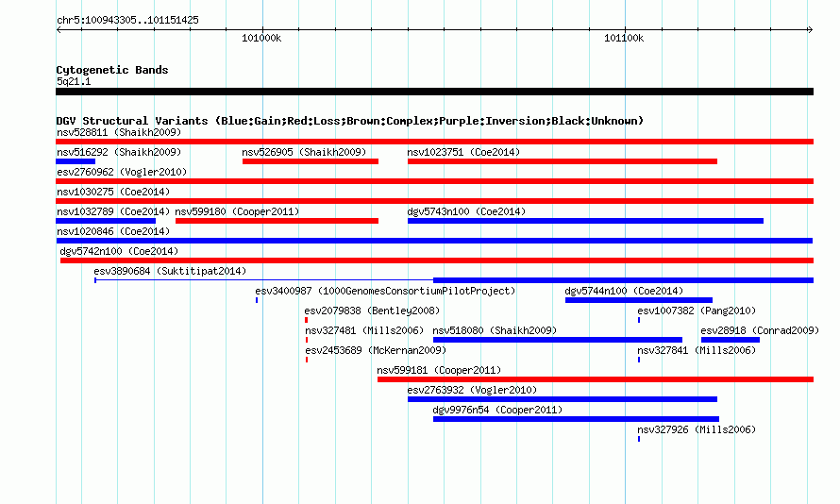This screenshot has width=840, height=504.
Task: Click the nsv1020846 (Coe2014) label
Action: [x=113, y=231]
